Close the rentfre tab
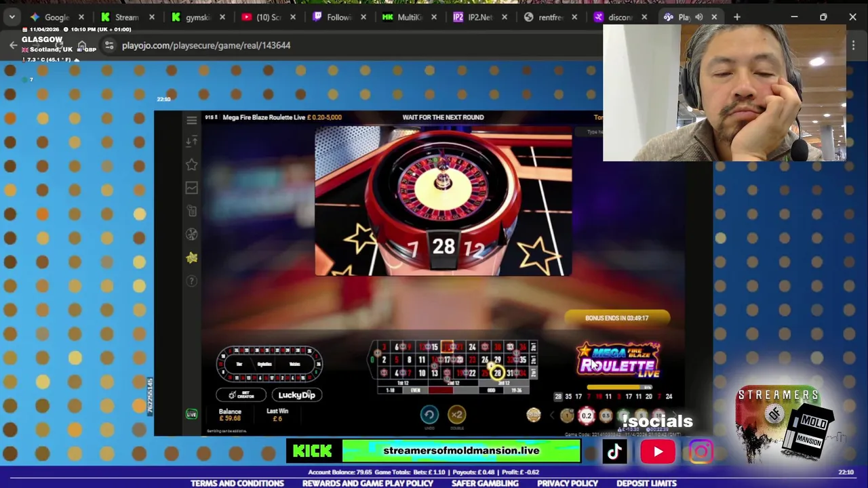The height and width of the screenshot is (488, 868). coord(575,17)
